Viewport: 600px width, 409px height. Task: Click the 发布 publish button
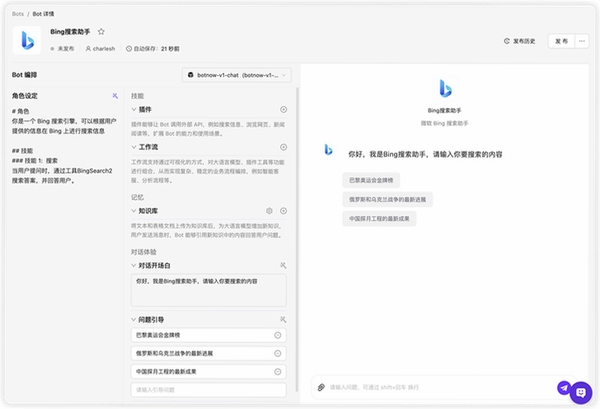(561, 41)
